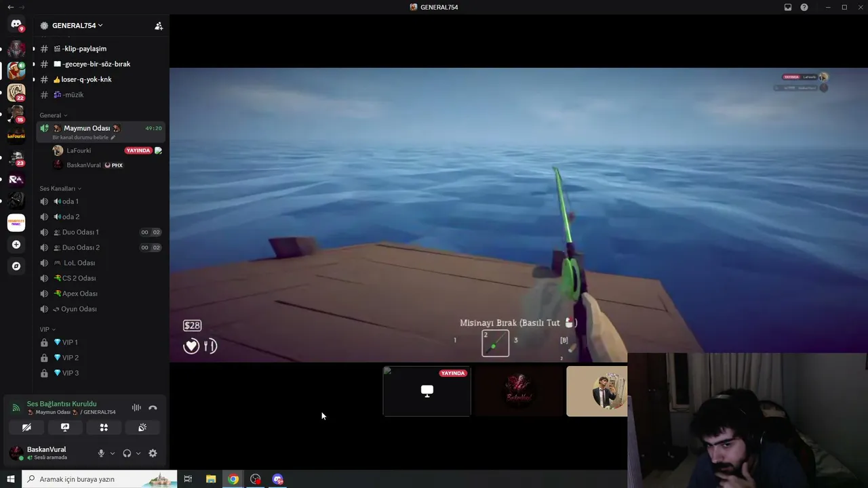
Task: Open Discord direct messages home icon
Action: [16, 26]
